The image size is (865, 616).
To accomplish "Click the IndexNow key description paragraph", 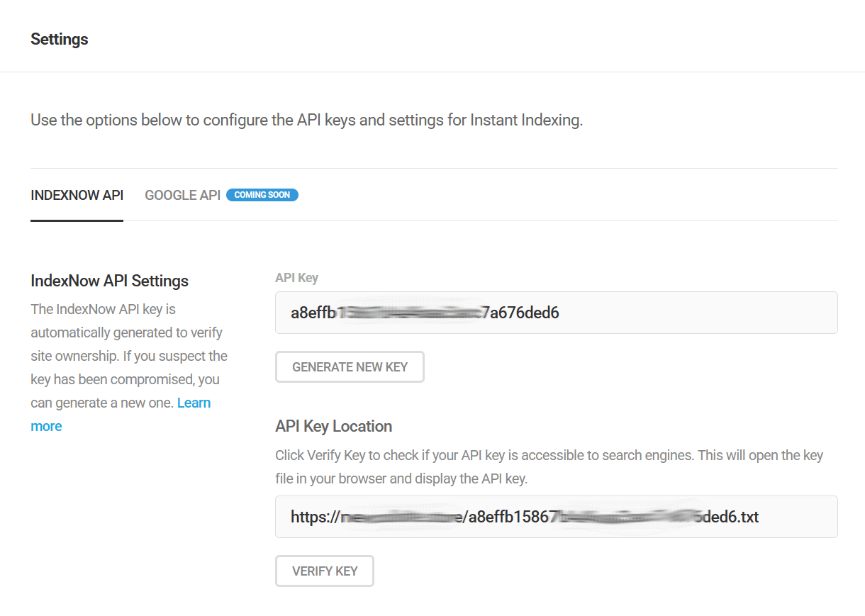I will point(128,356).
